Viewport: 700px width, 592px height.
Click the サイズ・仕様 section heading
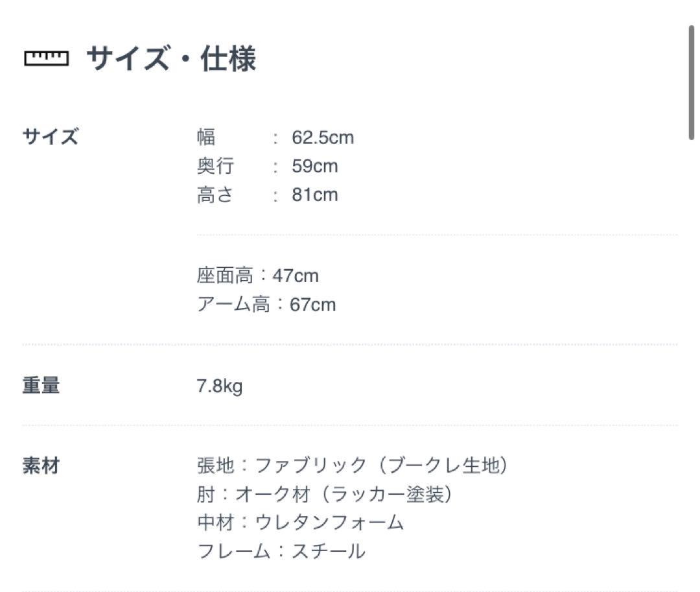tap(171, 58)
